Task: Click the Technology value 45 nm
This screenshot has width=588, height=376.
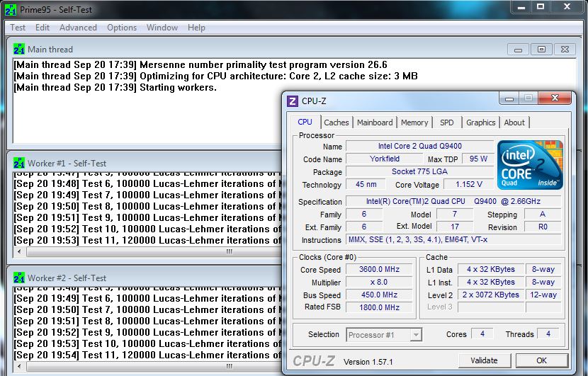Action: 366,184
